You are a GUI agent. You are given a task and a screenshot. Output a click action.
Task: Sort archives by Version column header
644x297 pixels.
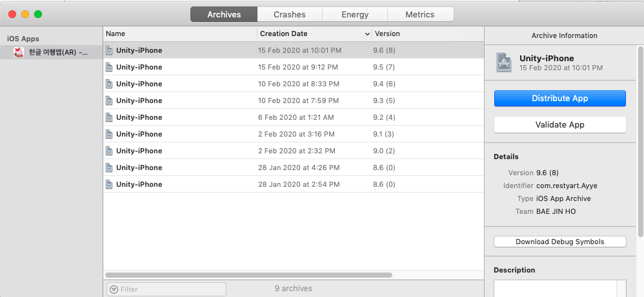(x=428, y=34)
